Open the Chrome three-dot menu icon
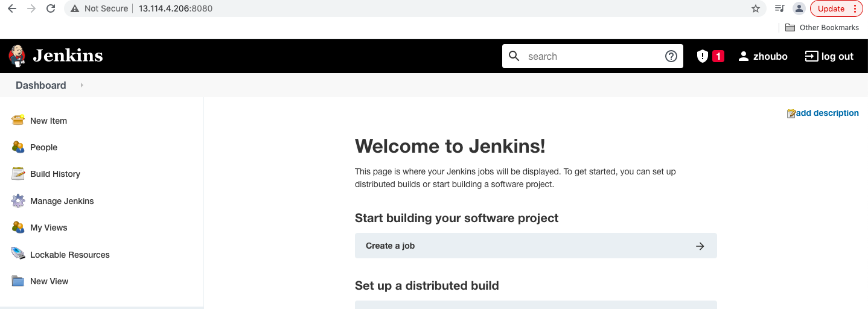The image size is (868, 309). pos(855,8)
